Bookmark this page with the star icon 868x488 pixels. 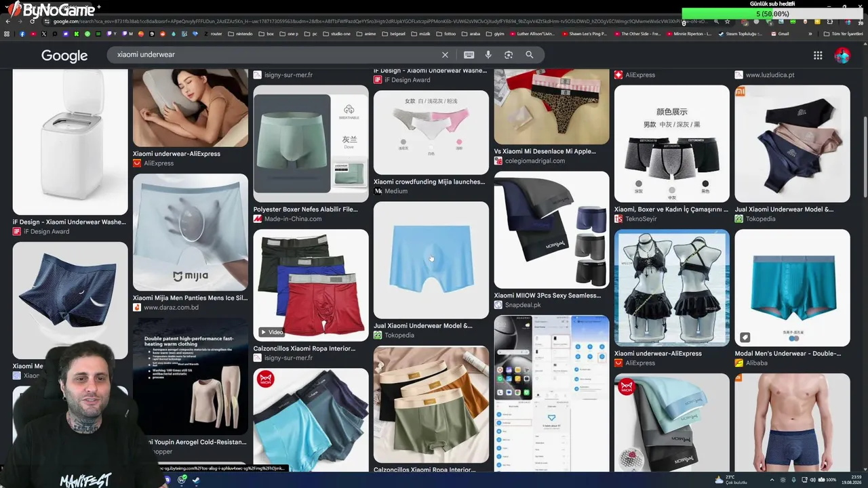pos(727,21)
